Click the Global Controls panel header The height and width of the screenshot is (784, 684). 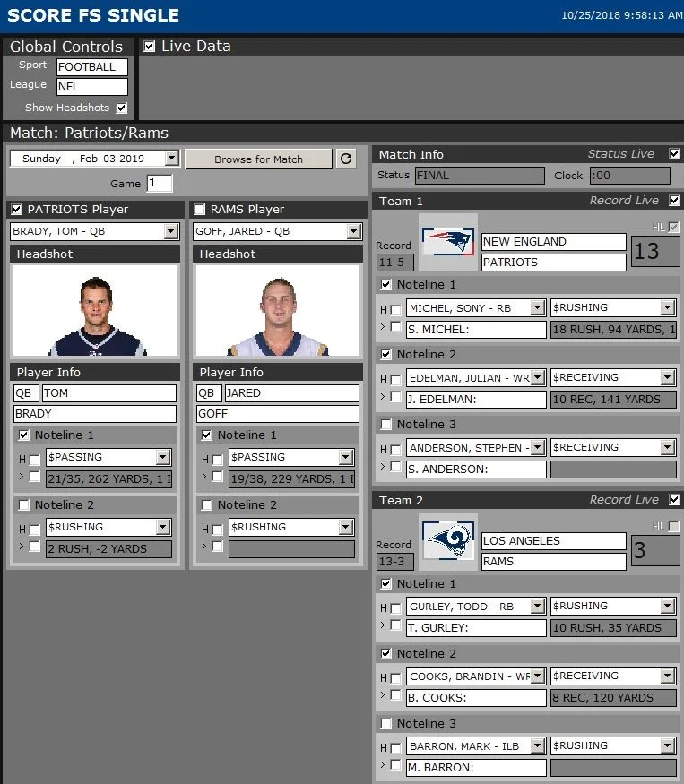[x=66, y=47]
